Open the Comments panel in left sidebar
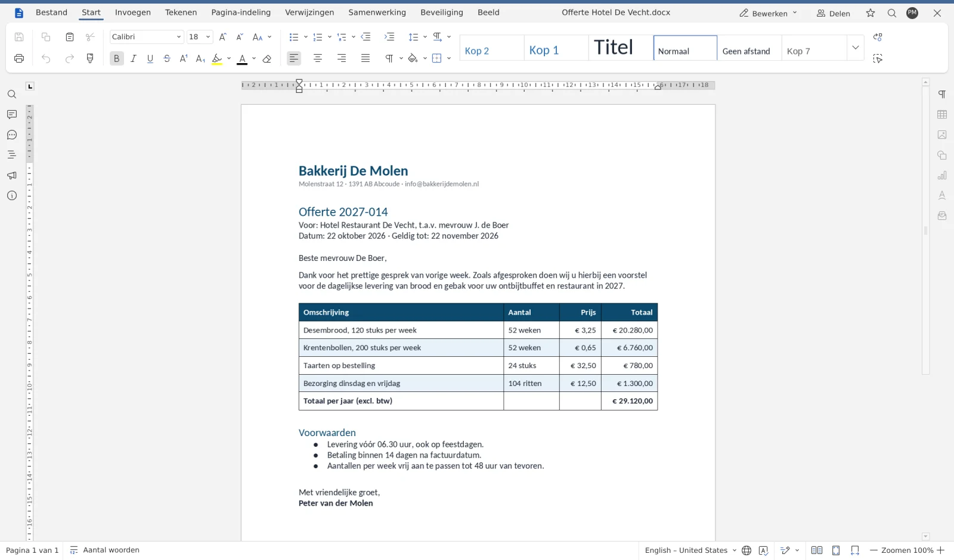This screenshot has height=560, width=954. [12, 114]
